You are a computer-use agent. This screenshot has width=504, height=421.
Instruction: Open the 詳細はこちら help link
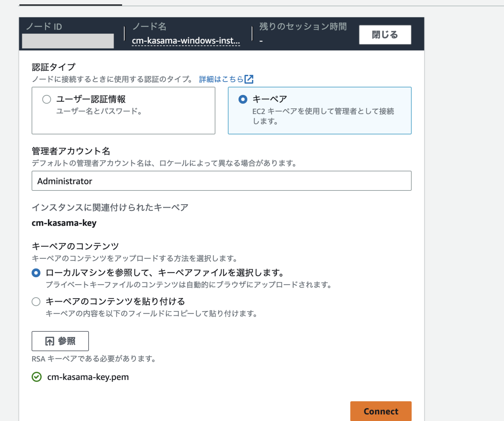pyautogui.click(x=220, y=79)
